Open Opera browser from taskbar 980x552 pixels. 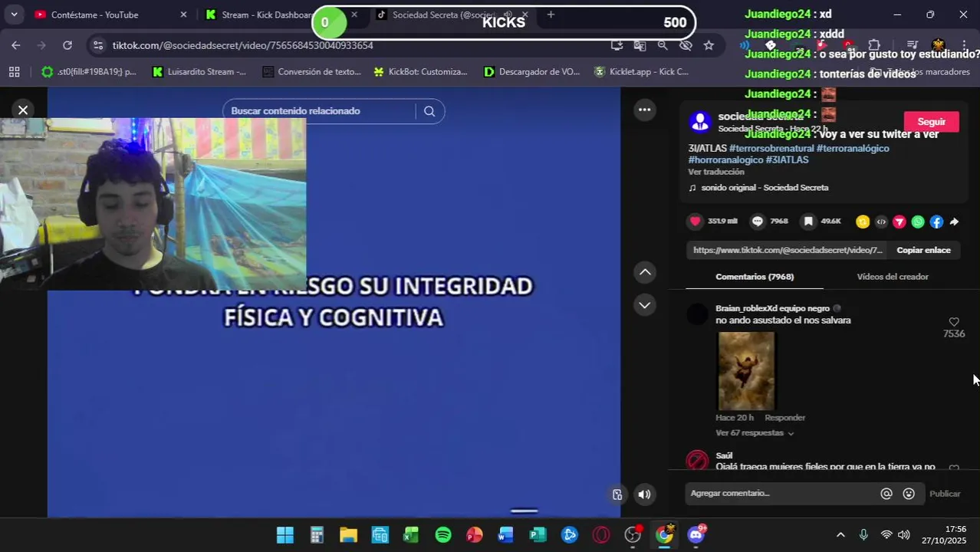(x=601, y=535)
